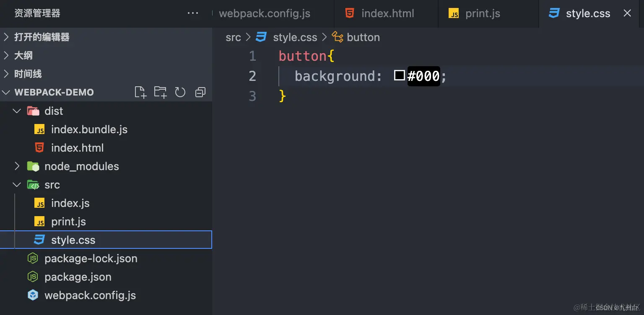This screenshot has width=644, height=315.
Task: Collapse the dist folder chevron
Action: (17, 111)
